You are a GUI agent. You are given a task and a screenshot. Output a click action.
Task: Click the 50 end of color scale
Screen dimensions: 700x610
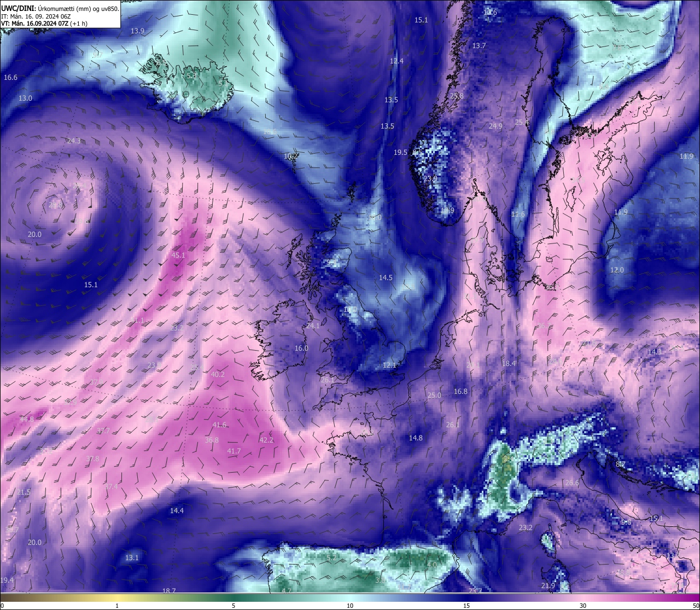click(696, 606)
